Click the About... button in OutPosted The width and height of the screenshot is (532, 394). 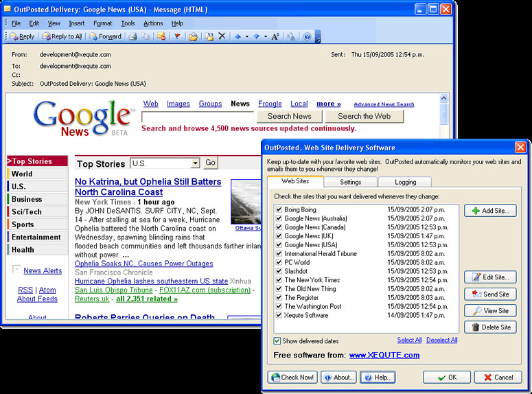(338, 377)
